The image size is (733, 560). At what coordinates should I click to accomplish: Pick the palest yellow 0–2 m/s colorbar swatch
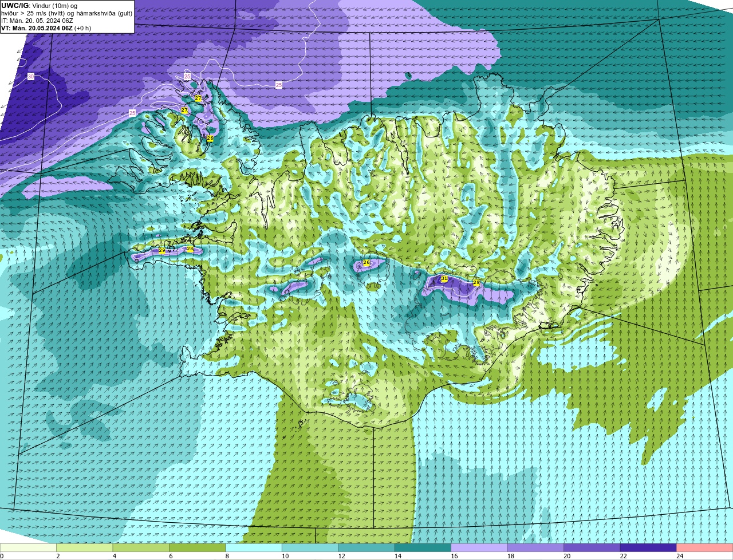coord(29,548)
